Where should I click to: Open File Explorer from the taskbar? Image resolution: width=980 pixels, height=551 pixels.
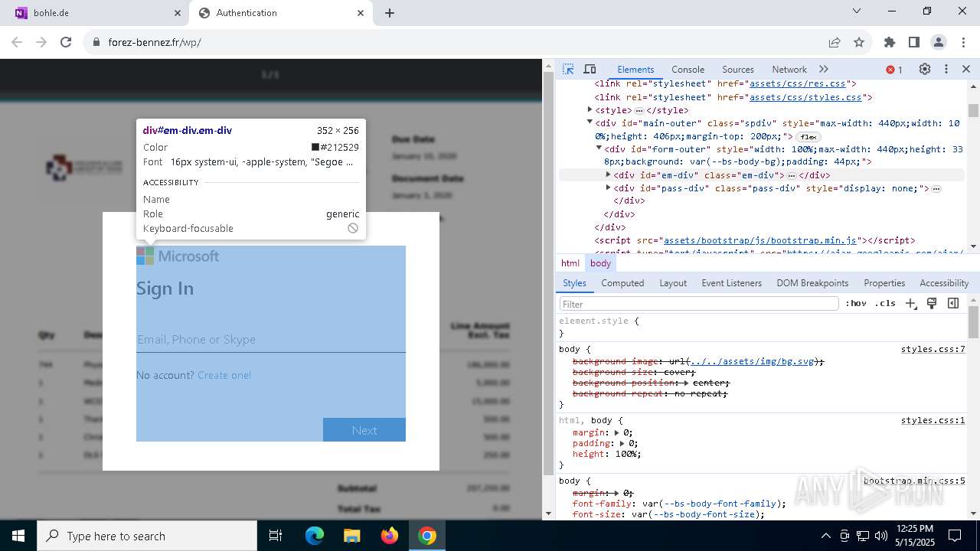coord(351,536)
